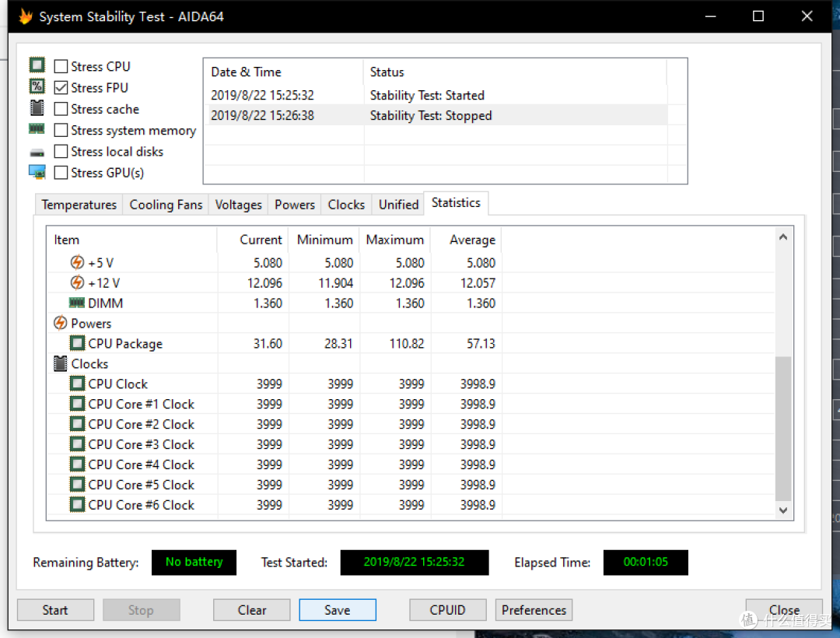Viewport: 840px width, 638px height.
Task: Click the cache chip icon beside Stress cache
Action: pyautogui.click(x=37, y=108)
